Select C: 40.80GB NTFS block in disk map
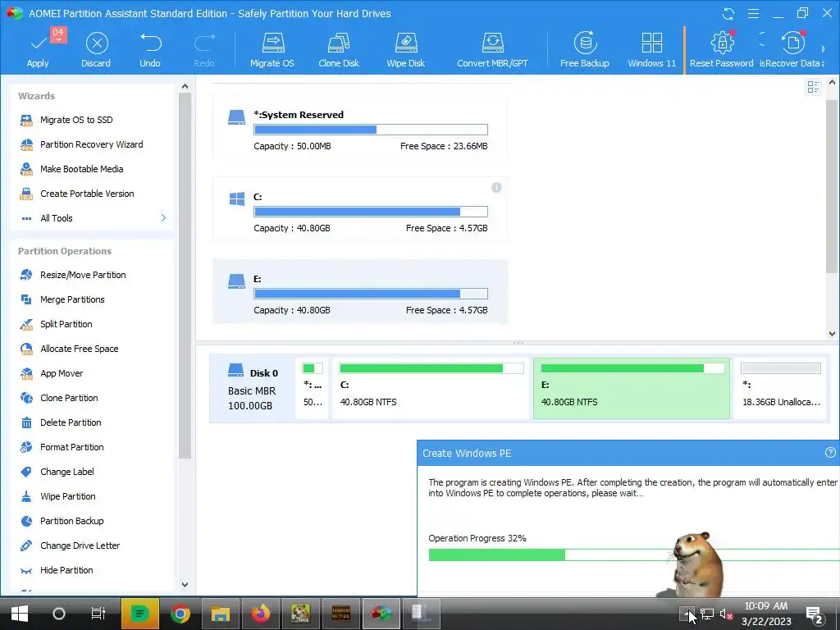 (x=431, y=388)
